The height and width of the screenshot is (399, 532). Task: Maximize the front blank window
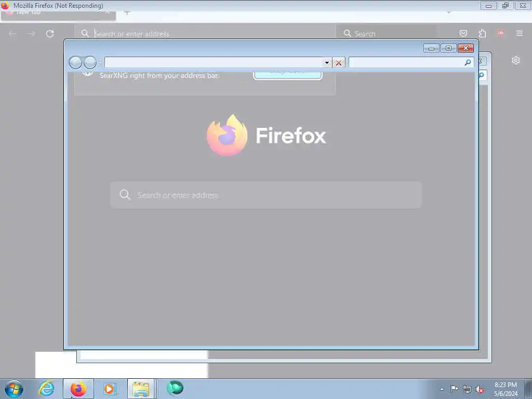tap(448, 48)
